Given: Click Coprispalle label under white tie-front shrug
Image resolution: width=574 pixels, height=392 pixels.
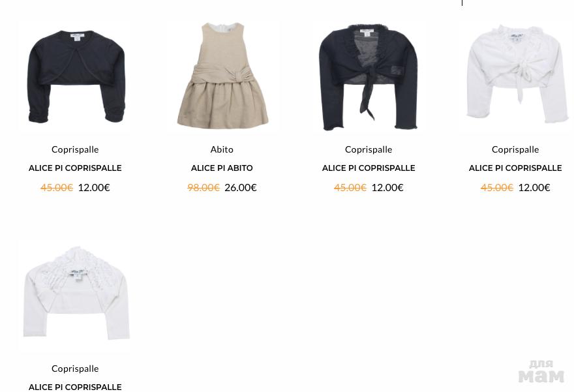Looking at the screenshot, I should coord(515,150).
